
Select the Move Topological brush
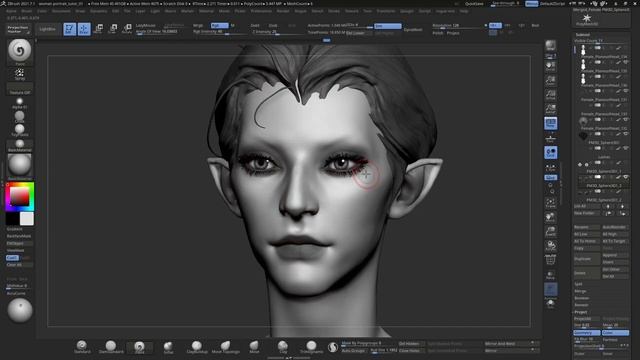coord(225,347)
